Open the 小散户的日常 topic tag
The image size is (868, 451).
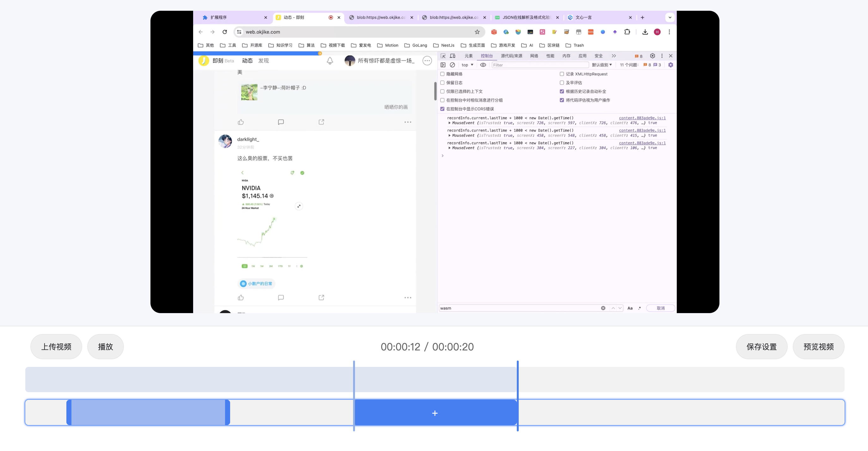point(256,284)
